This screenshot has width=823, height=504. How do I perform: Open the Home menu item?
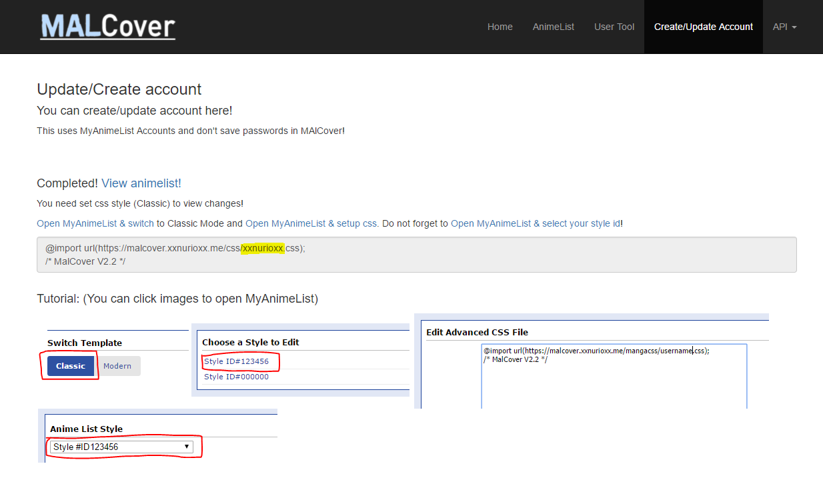500,27
